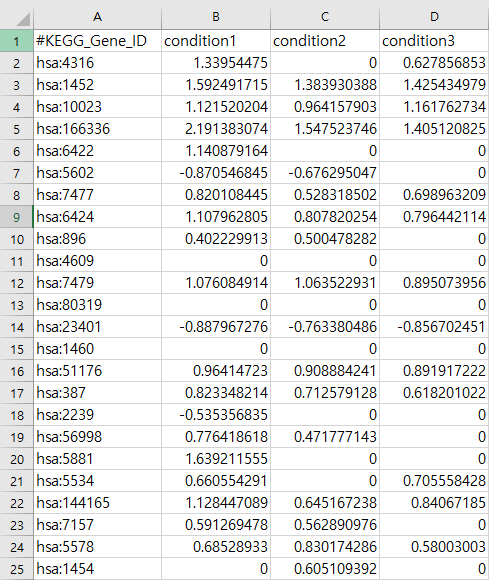Select cell hsa:166336
489x580 pixels.
pyautogui.click(x=97, y=129)
